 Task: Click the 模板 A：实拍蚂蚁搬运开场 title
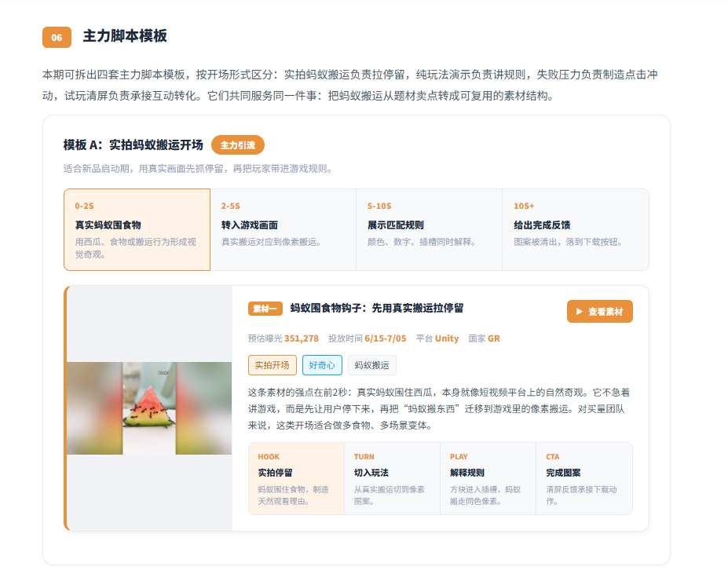(134, 145)
